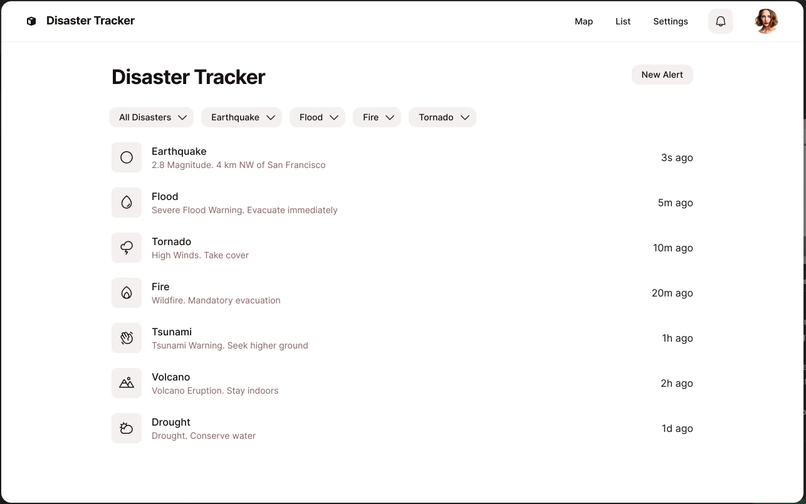This screenshot has height=504, width=806.
Task: Go to the Map view
Action: 583,21
